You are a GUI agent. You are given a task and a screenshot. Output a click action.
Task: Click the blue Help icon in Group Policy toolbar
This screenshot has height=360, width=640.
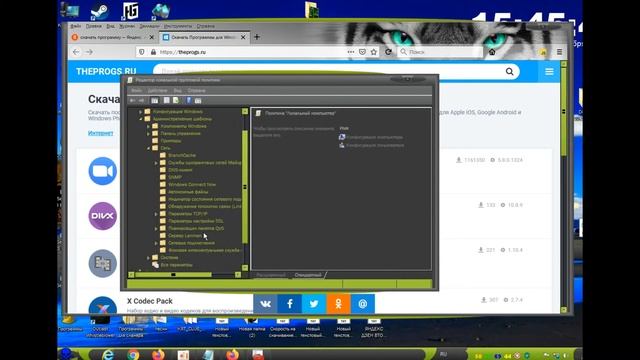[189, 100]
